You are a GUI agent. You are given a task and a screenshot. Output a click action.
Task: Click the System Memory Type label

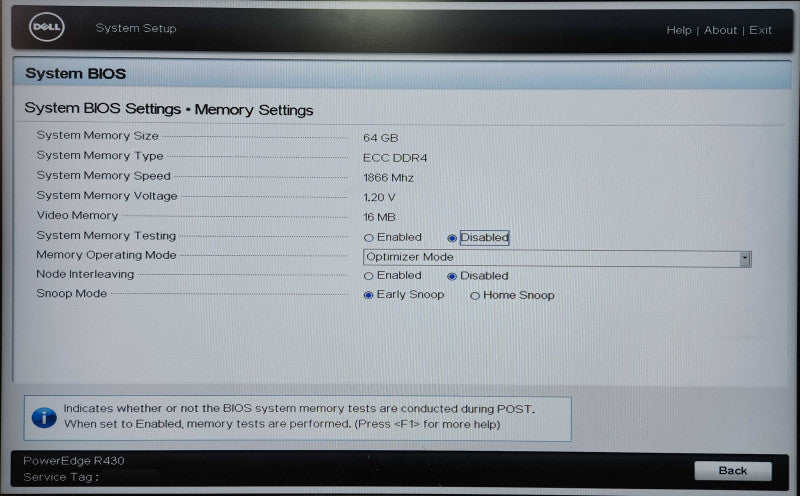point(100,156)
